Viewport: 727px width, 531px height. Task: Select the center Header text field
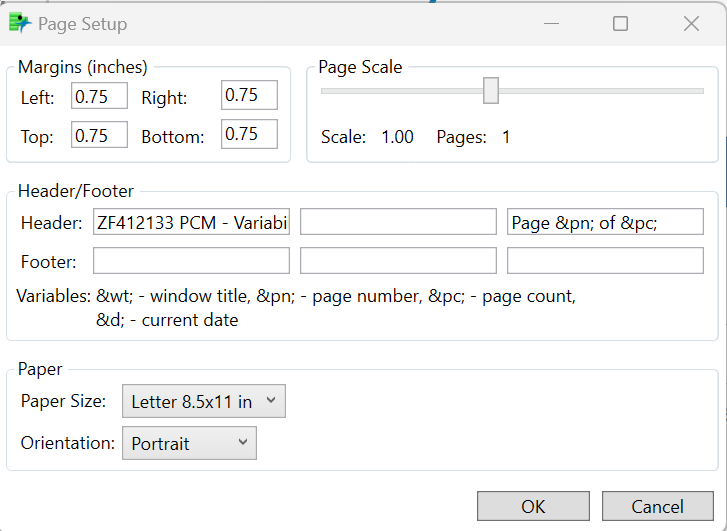coord(398,222)
